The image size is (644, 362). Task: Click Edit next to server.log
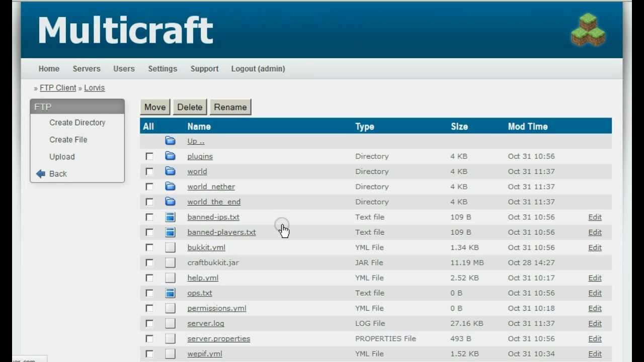(x=595, y=323)
